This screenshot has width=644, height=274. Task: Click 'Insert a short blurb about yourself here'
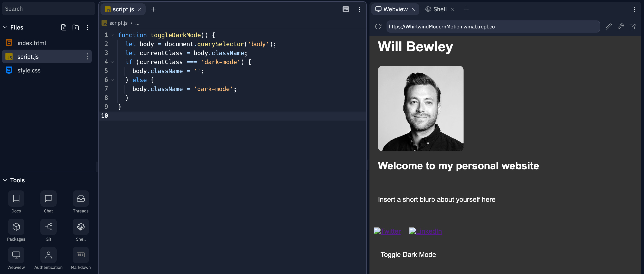tap(437, 199)
